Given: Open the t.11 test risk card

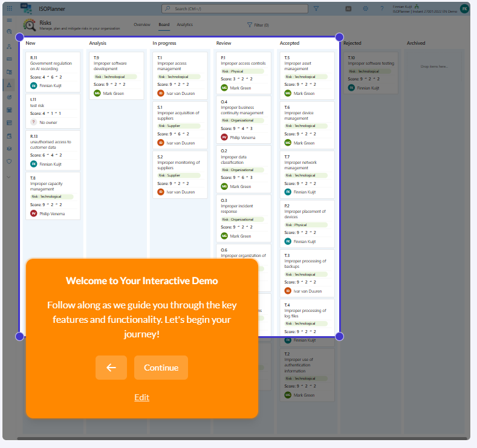Looking at the screenshot, I should click(53, 111).
